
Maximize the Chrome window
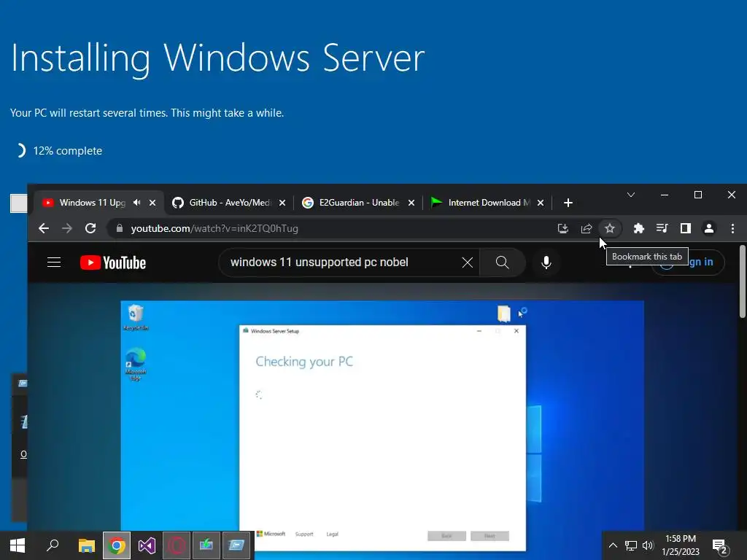(698, 195)
